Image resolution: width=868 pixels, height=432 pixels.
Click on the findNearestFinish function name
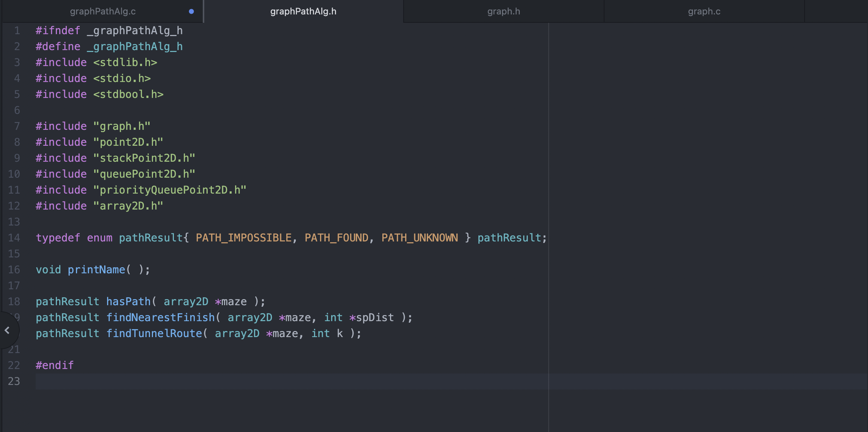tap(160, 318)
